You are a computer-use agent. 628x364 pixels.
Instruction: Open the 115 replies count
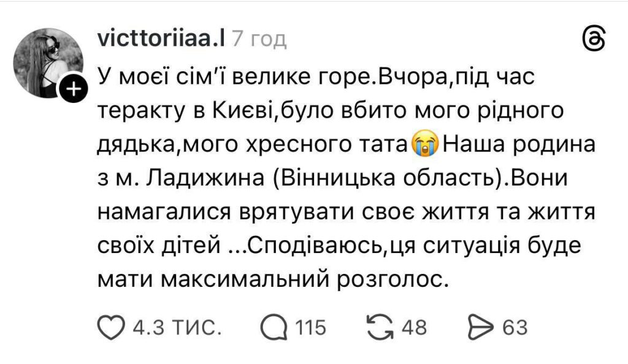click(x=310, y=328)
